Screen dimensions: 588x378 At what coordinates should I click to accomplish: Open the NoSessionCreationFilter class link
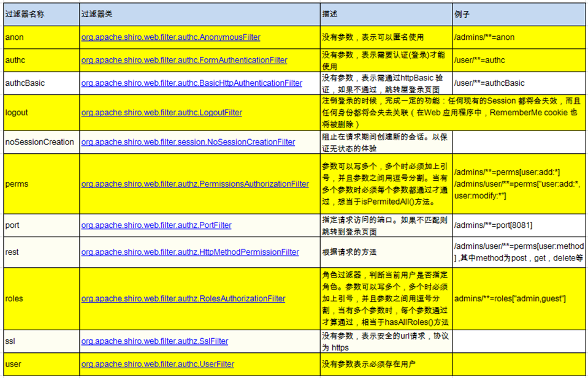click(x=186, y=142)
